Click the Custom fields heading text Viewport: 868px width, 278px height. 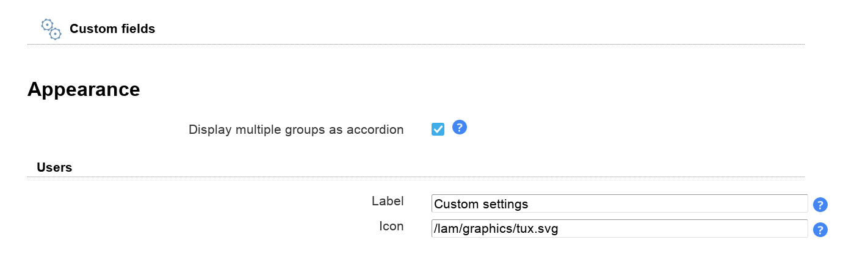[112, 29]
